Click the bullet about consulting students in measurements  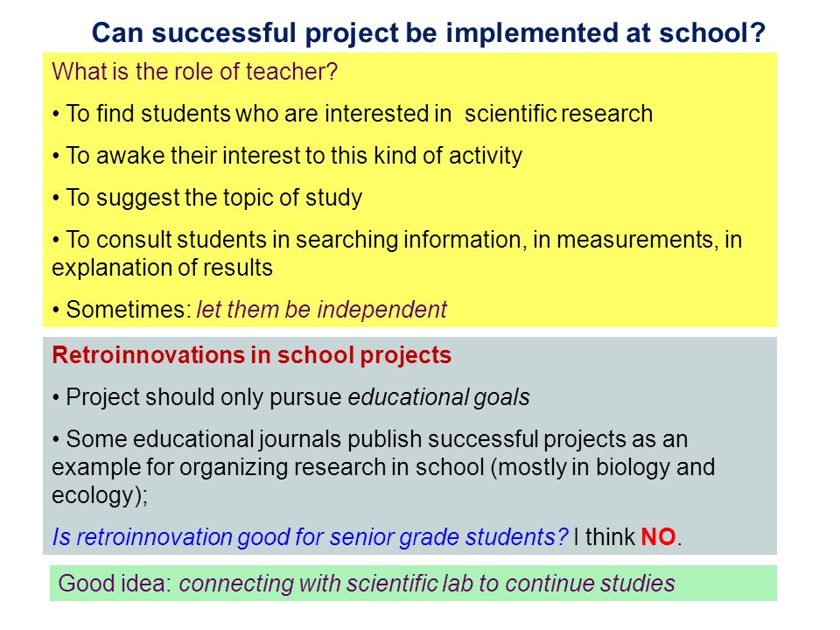pos(397,253)
